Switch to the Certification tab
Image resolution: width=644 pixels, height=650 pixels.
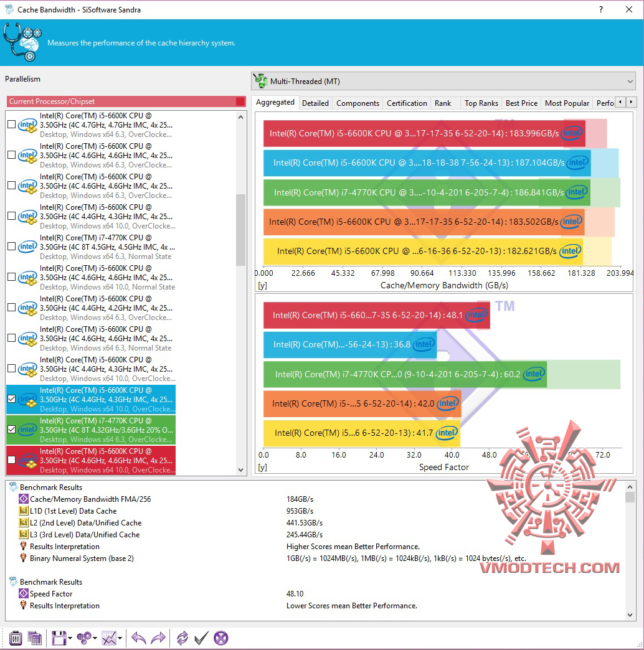pos(407,103)
